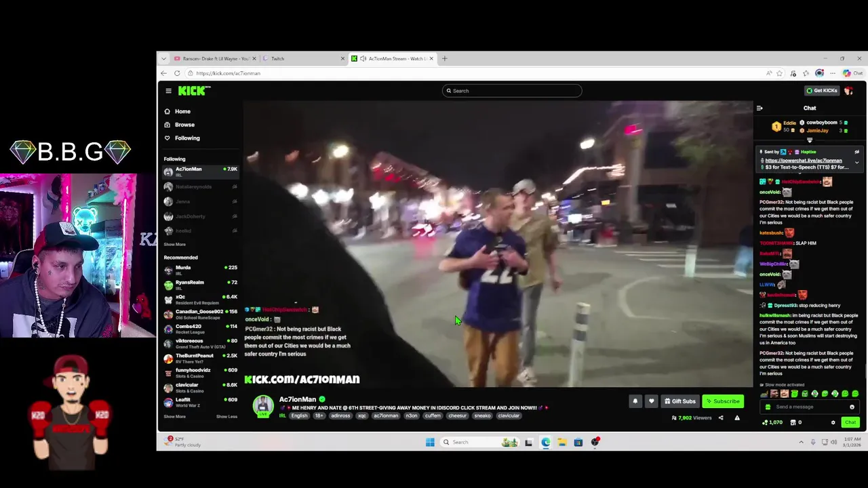Viewport: 868px width, 488px height.
Task: Click the IRL category link
Action: point(282,416)
